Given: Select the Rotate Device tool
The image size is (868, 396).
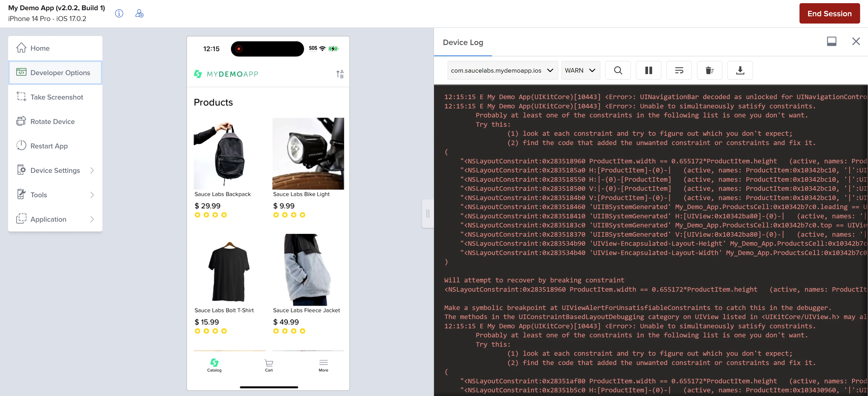Looking at the screenshot, I should [x=53, y=121].
